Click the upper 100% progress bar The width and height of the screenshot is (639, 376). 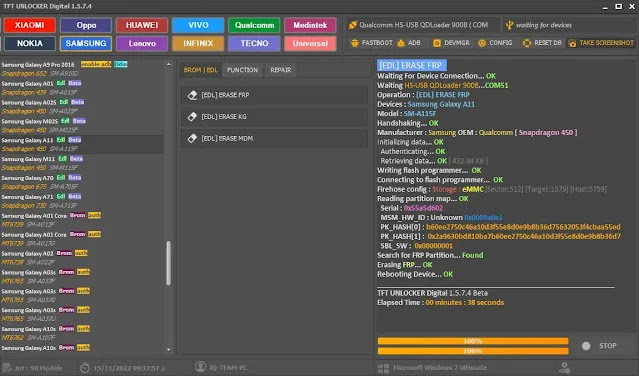(x=473, y=341)
